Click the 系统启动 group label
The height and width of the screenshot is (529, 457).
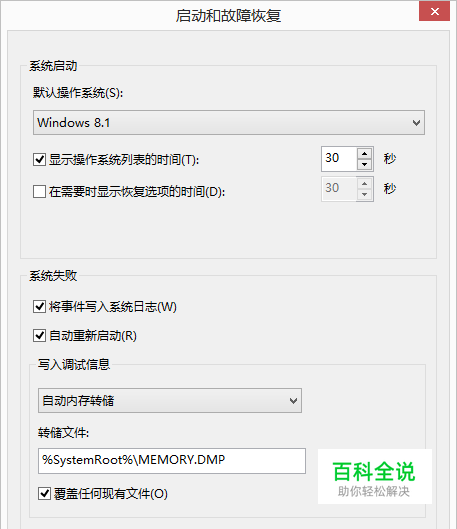point(53,65)
